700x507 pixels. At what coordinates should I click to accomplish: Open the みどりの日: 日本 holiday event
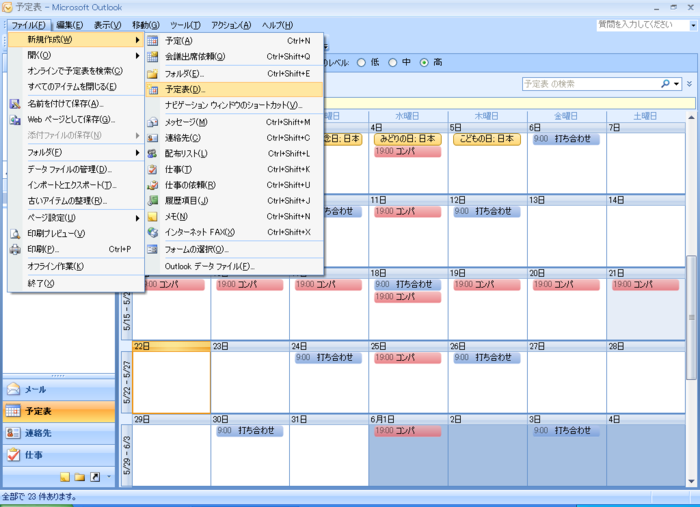click(408, 139)
